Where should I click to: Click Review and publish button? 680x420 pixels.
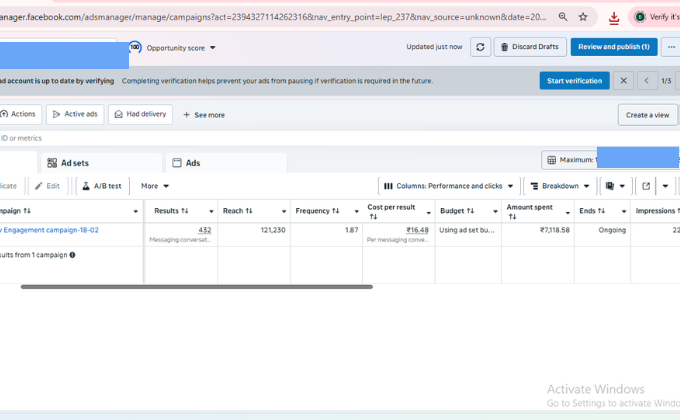(613, 47)
